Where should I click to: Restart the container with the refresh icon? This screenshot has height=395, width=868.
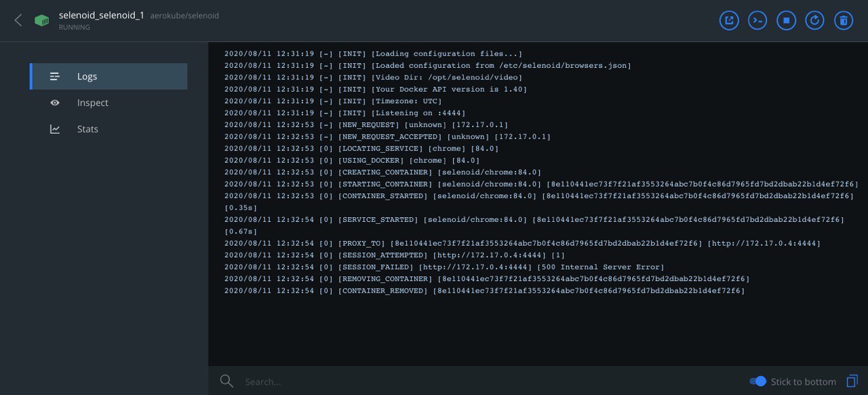[x=814, y=20]
